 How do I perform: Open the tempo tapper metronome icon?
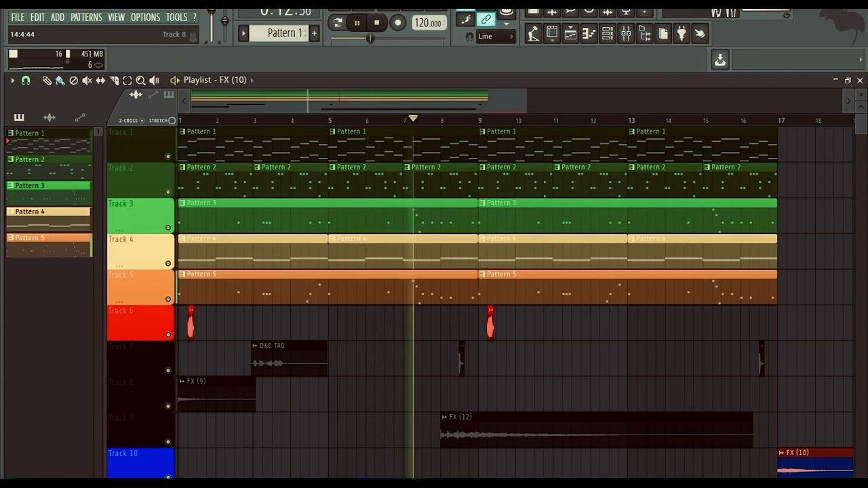[534, 33]
